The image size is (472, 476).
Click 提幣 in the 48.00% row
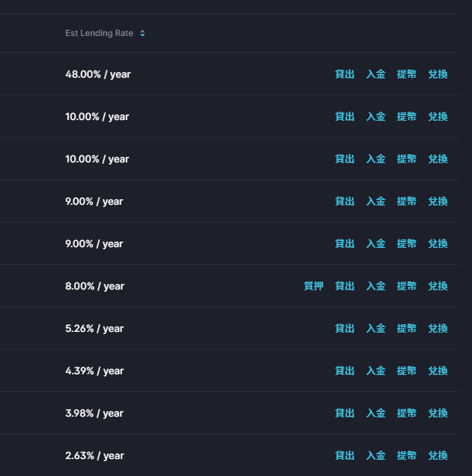[x=407, y=74]
